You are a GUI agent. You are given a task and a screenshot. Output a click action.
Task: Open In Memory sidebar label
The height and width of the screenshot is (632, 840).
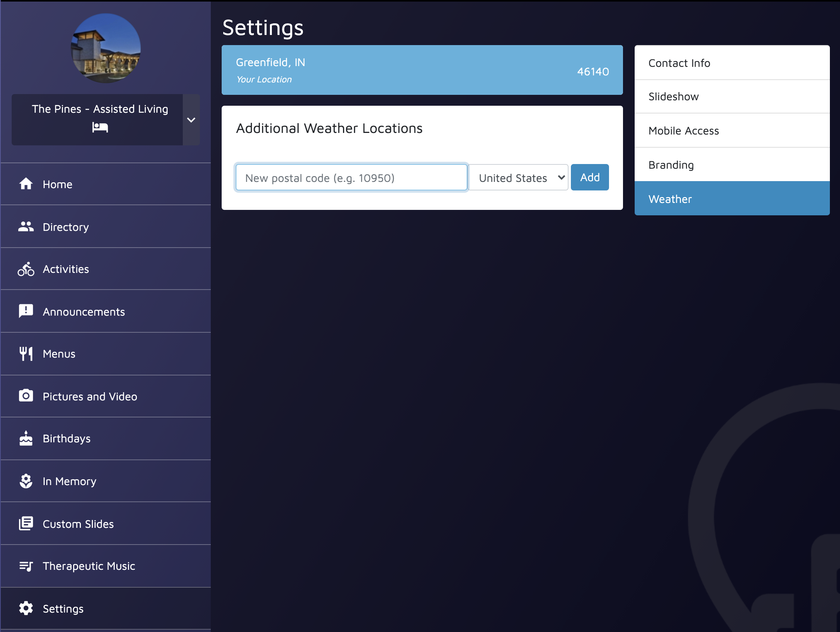click(x=69, y=481)
